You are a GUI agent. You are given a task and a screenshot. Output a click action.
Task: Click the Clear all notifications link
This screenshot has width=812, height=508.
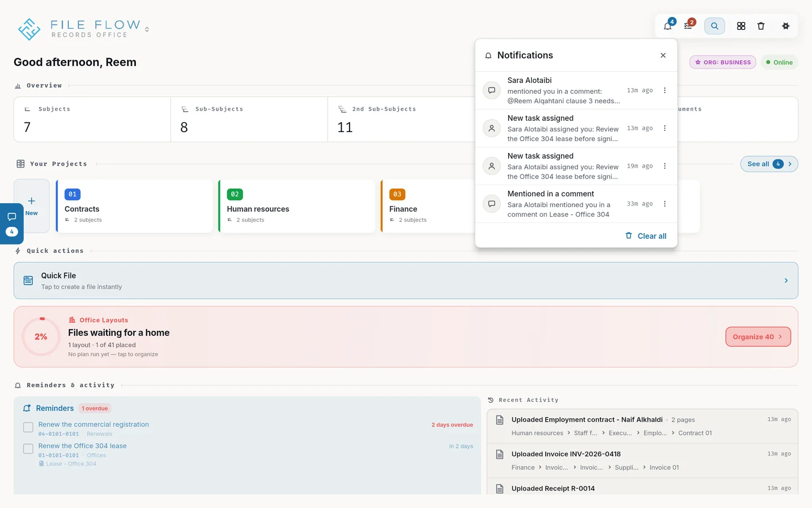pos(646,236)
